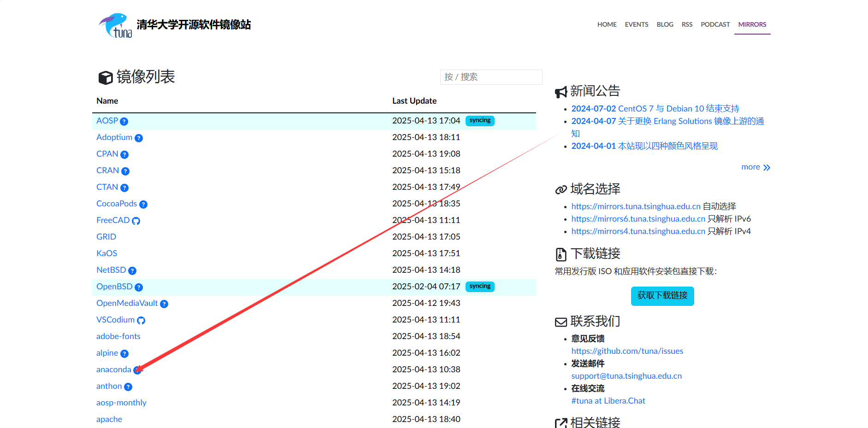The width and height of the screenshot is (868, 428).
Task: Click the 2025-02-04 07:17 OpenBSD timestamp
Action: [426, 287]
